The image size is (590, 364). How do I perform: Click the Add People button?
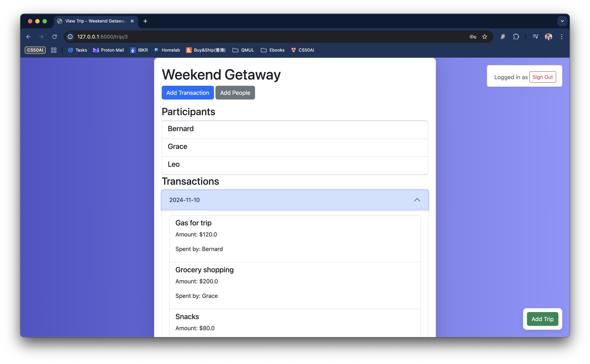coord(235,93)
